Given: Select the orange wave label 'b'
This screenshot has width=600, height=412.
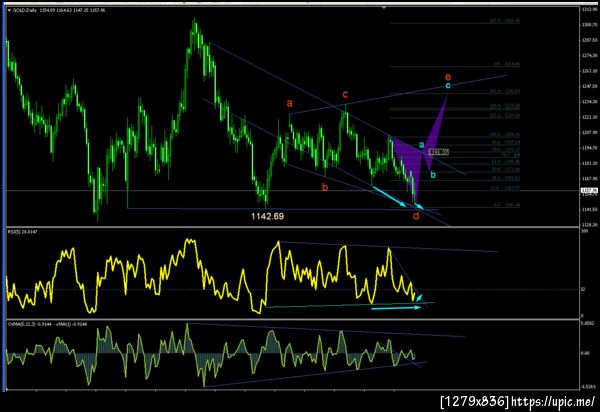Looking at the screenshot, I should [325, 187].
